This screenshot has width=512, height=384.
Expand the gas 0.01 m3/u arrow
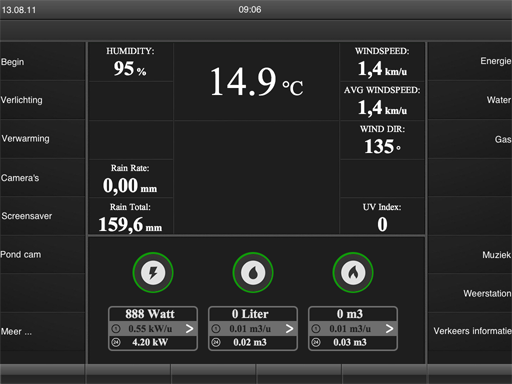pos(389,329)
